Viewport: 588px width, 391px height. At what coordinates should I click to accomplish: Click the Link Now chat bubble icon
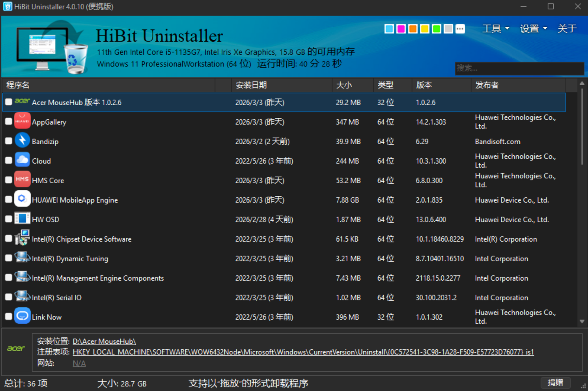[22, 317]
